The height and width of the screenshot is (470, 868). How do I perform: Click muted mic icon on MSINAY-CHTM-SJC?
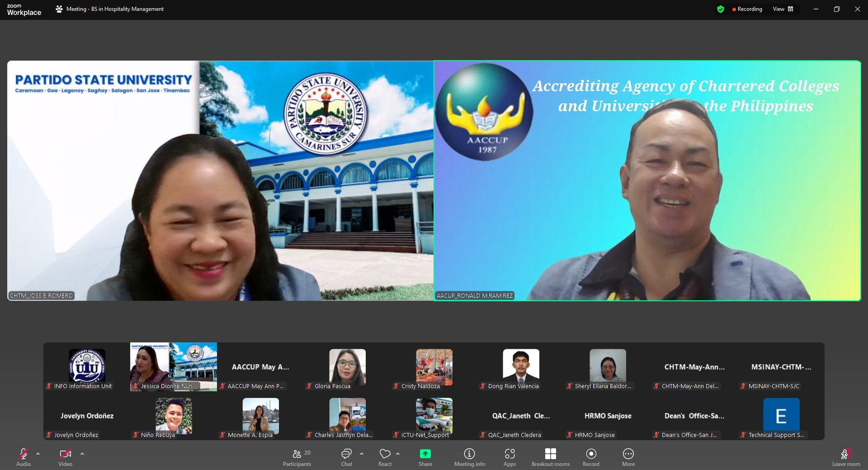[x=743, y=386]
